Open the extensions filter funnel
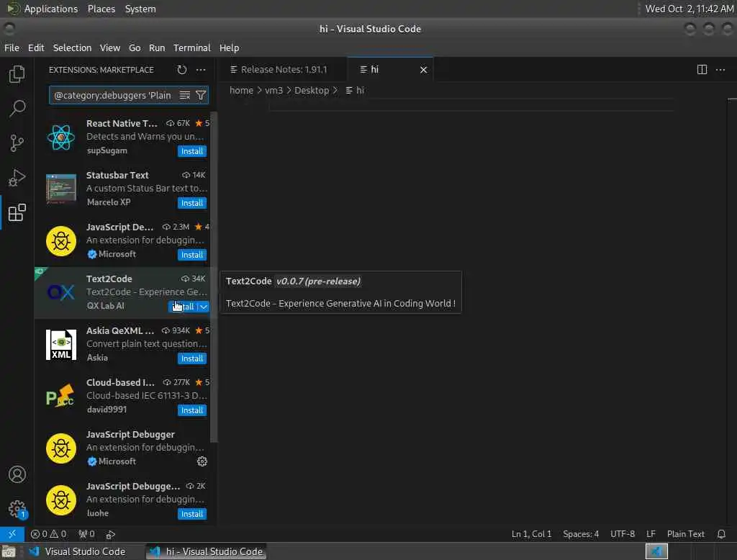Image resolution: width=737 pixels, height=560 pixels. click(201, 96)
